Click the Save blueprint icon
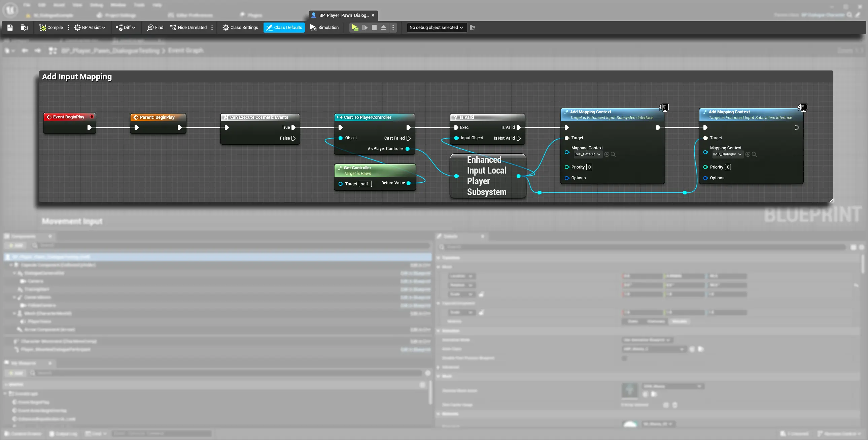The width and height of the screenshot is (868, 440). pyautogui.click(x=10, y=28)
